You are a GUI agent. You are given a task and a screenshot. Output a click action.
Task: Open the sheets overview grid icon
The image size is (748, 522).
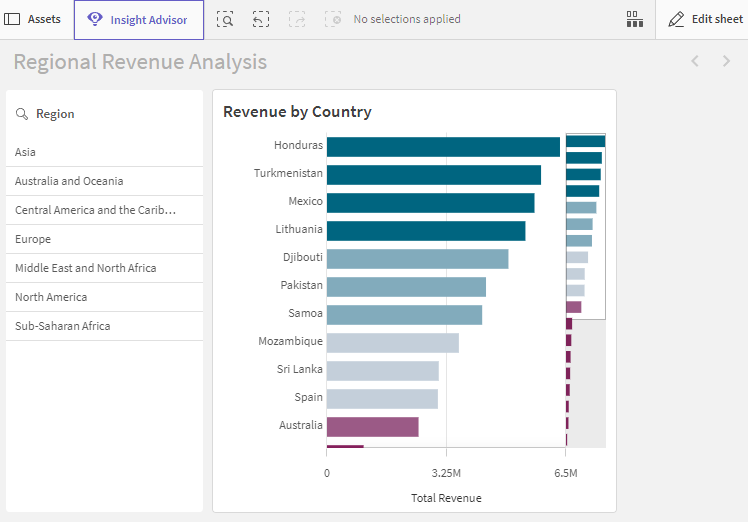(634, 19)
